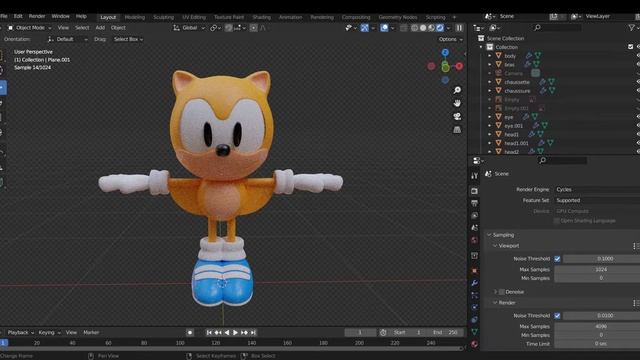Select rendered viewport shading mode

point(440,28)
